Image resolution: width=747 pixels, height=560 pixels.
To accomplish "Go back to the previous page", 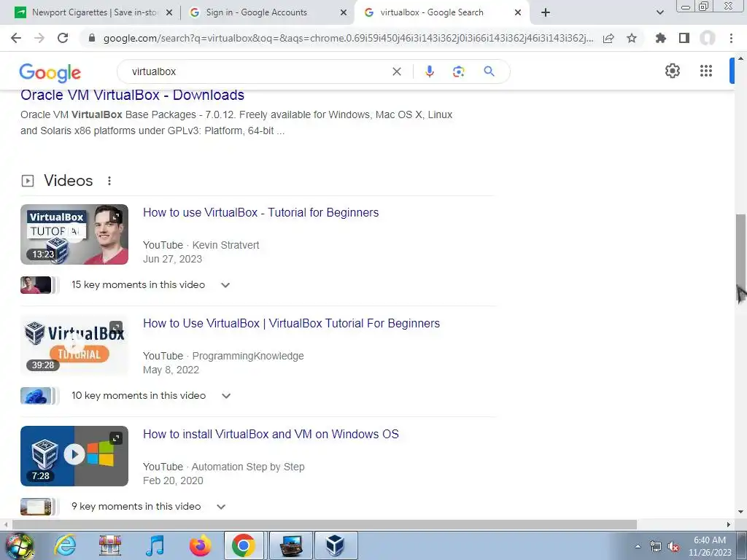I will pos(16,38).
